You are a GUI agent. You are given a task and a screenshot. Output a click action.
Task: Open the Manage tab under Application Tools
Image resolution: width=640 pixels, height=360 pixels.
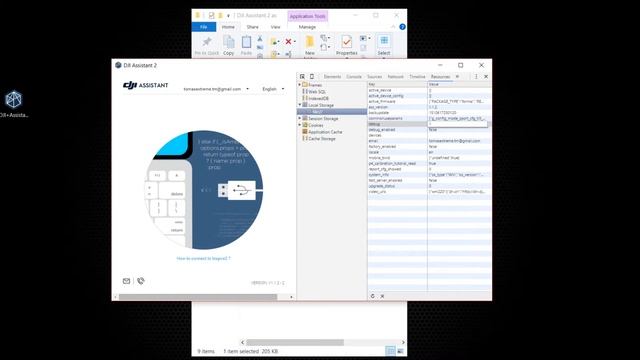point(307,27)
